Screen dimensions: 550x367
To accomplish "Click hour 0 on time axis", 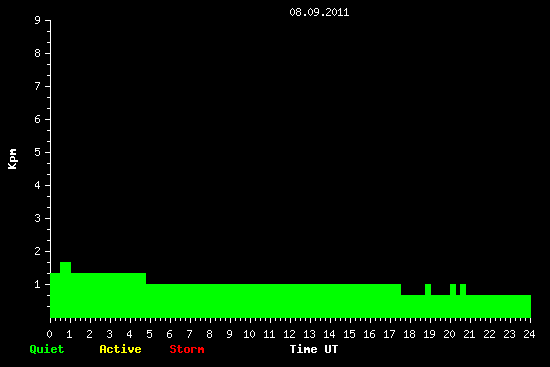I will (x=49, y=334).
